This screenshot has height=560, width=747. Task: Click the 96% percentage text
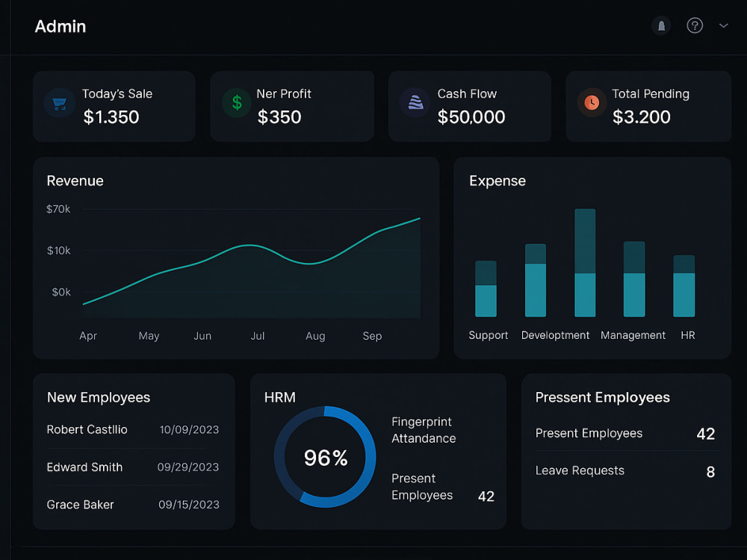326,458
